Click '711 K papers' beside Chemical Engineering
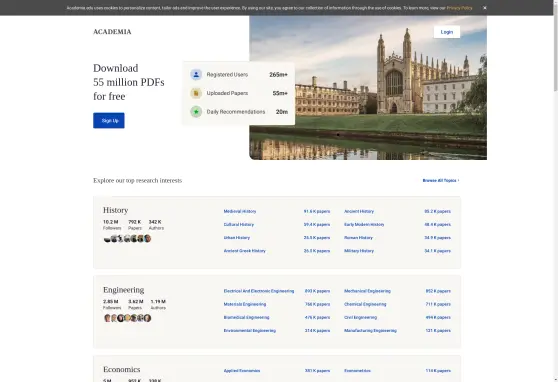558x382 pixels. coord(438,304)
